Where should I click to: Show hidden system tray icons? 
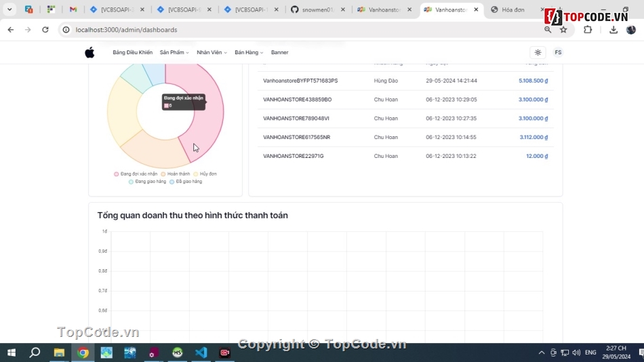click(542, 353)
